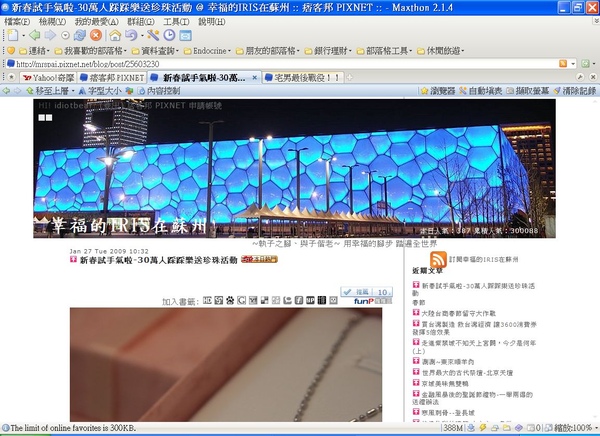This screenshot has height=436, width=600.
Task: Open the 涮涮~東來順羊肉 article link
Action: coord(447,362)
